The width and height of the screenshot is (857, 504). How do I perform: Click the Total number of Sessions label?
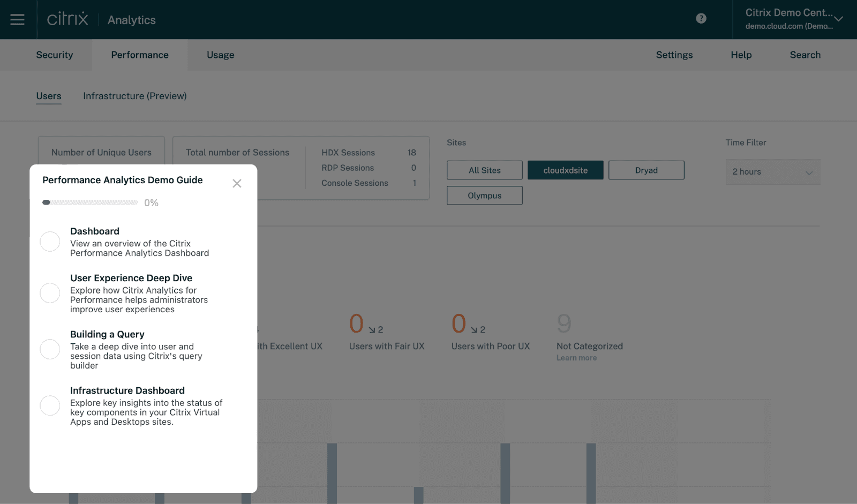[237, 153]
